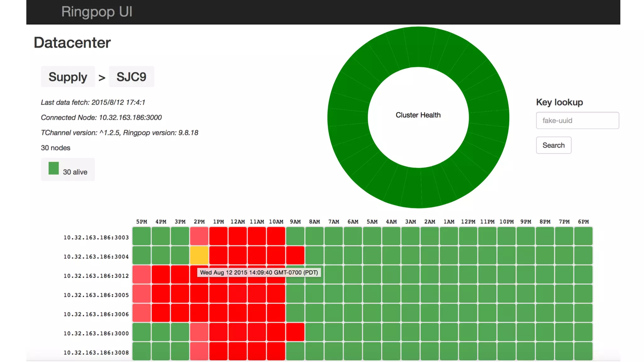Click the red 9AM cell for node 3004

pyautogui.click(x=295, y=255)
